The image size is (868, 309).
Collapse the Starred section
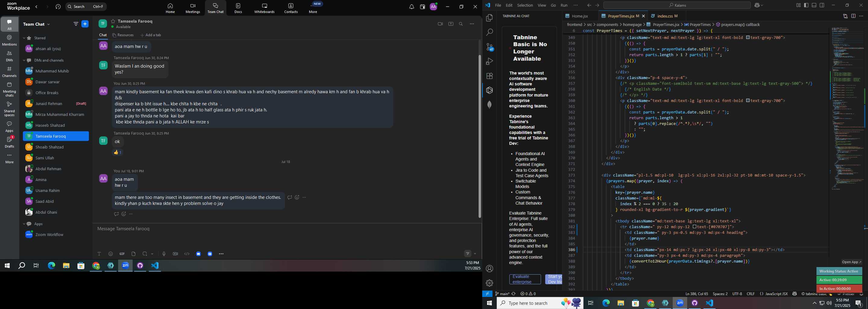point(24,38)
